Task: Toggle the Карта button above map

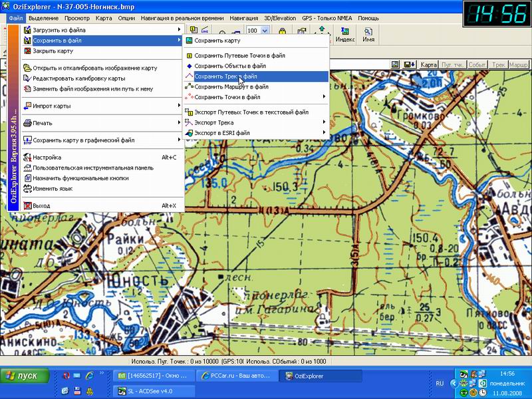Action: tap(429, 65)
